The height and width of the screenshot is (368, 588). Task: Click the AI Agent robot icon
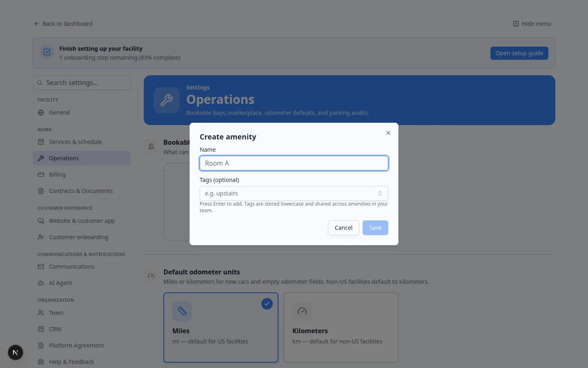[41, 283]
